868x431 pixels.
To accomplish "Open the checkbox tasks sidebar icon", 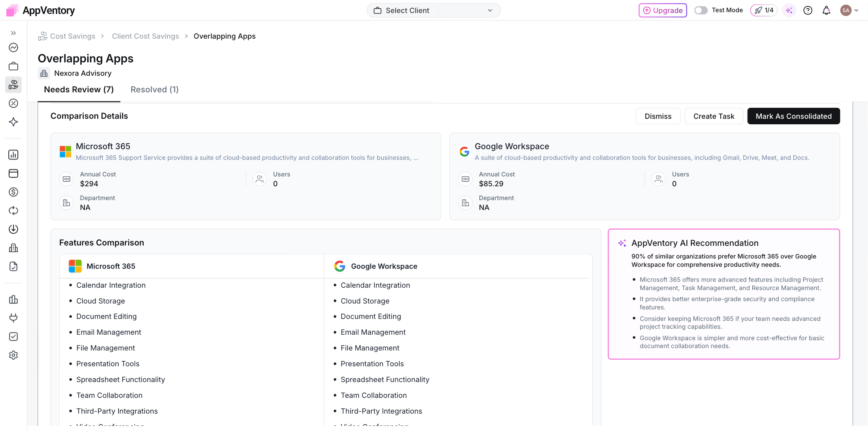I will click(13, 337).
